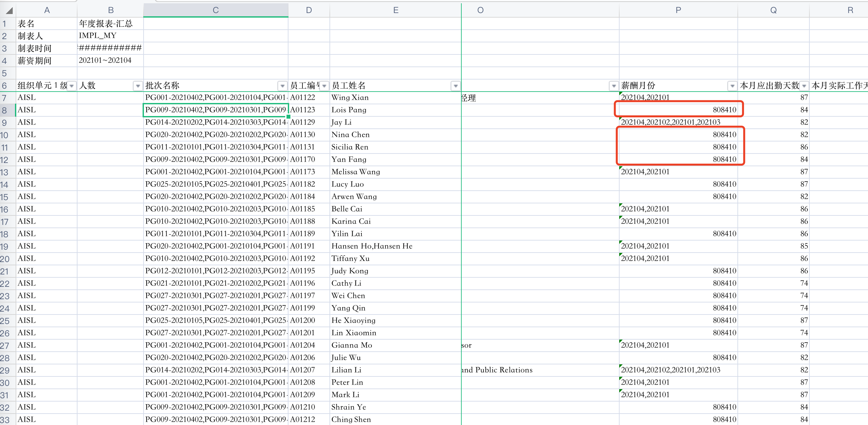Open filter dropdown for 人数 column
The height and width of the screenshot is (425, 868).
tap(138, 86)
